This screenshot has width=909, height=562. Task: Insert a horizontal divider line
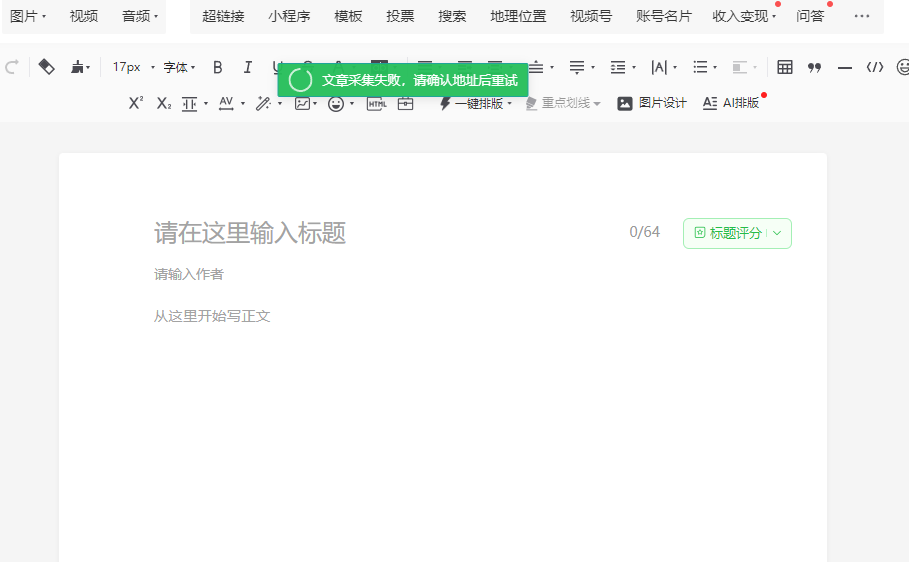[845, 68]
